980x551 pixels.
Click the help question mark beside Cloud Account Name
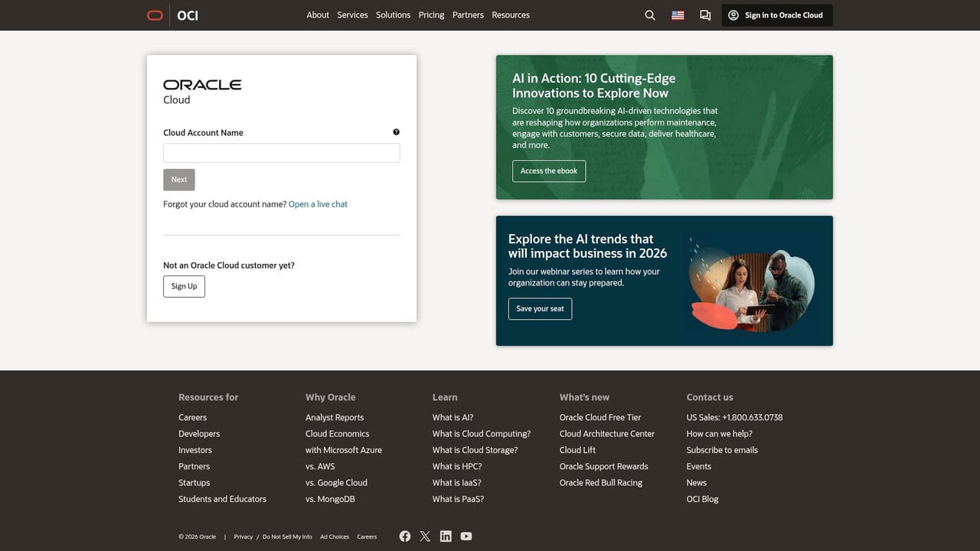(396, 132)
